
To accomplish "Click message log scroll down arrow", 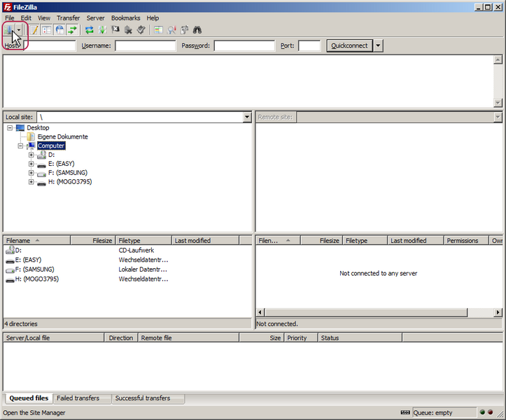I will [498, 103].
